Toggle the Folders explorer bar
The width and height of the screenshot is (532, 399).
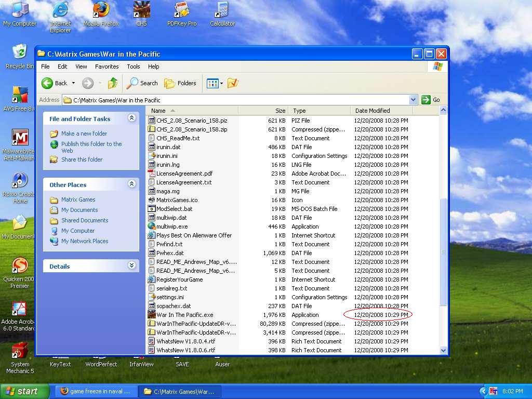(180, 83)
